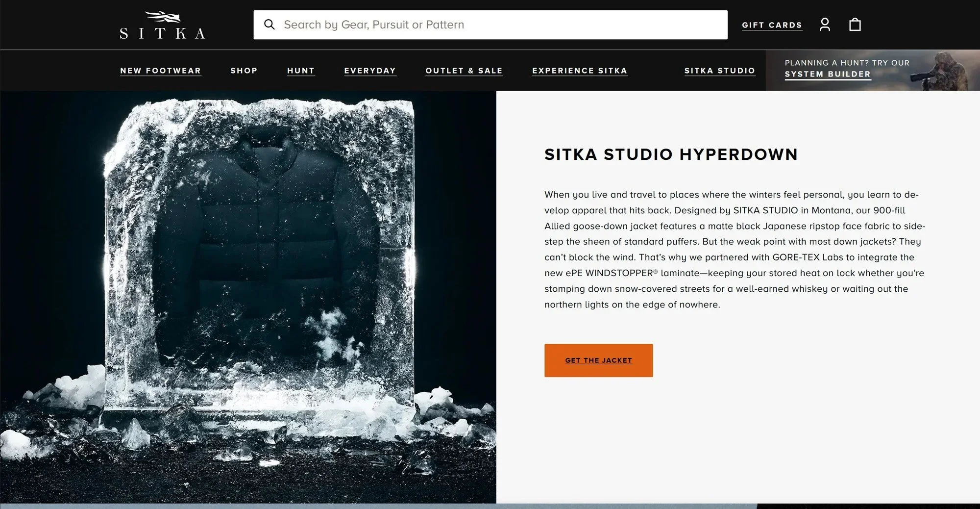
Task: Open the New Footwear menu
Action: (161, 71)
